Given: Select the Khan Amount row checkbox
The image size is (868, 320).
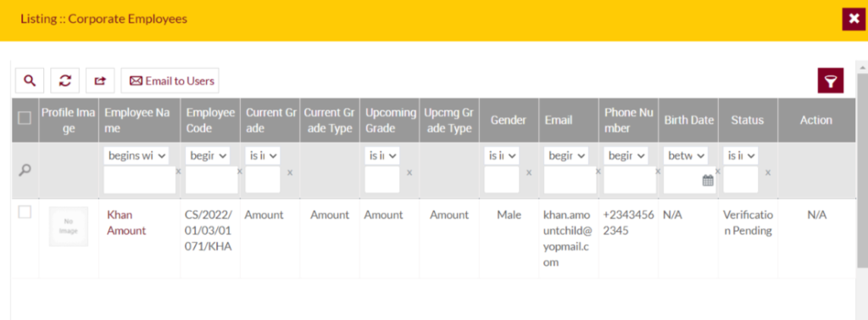Looking at the screenshot, I should click(x=25, y=212).
